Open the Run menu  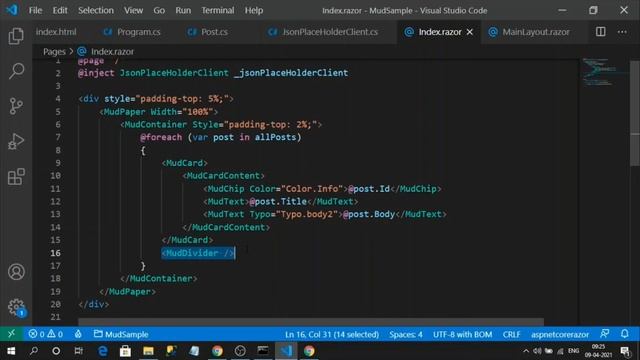tap(183, 10)
